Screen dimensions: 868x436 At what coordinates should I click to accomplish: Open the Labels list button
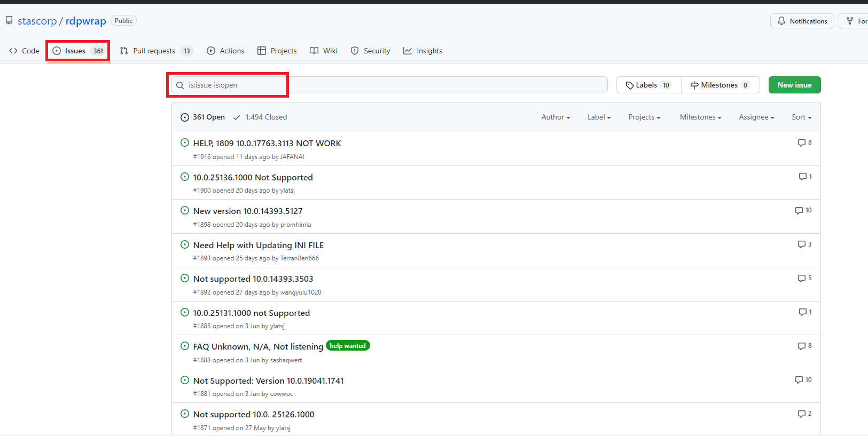pos(648,85)
